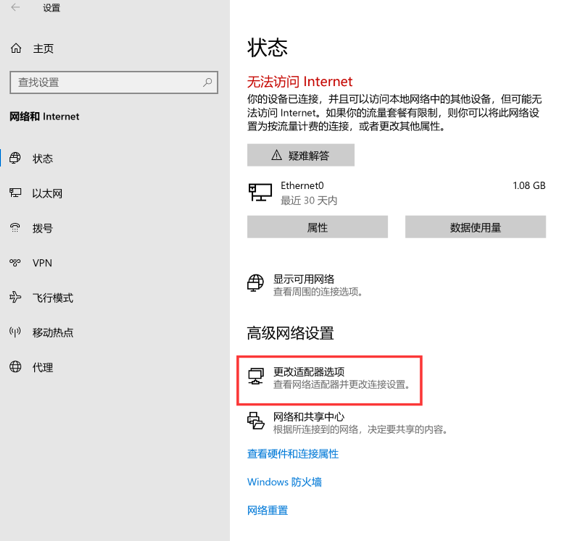
Task: Click the search magnifier icon
Action: 207,82
